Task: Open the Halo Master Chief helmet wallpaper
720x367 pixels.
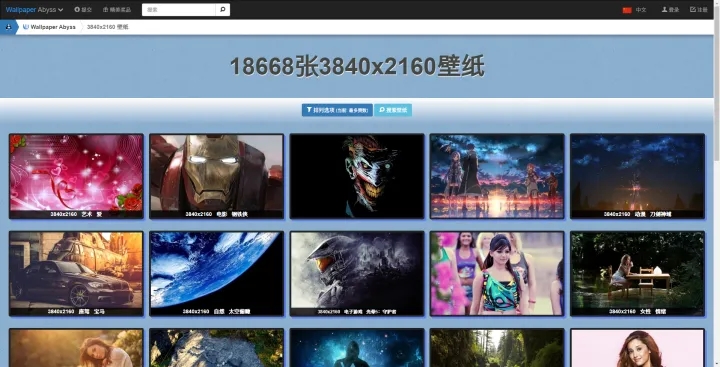Action: pyautogui.click(x=357, y=274)
